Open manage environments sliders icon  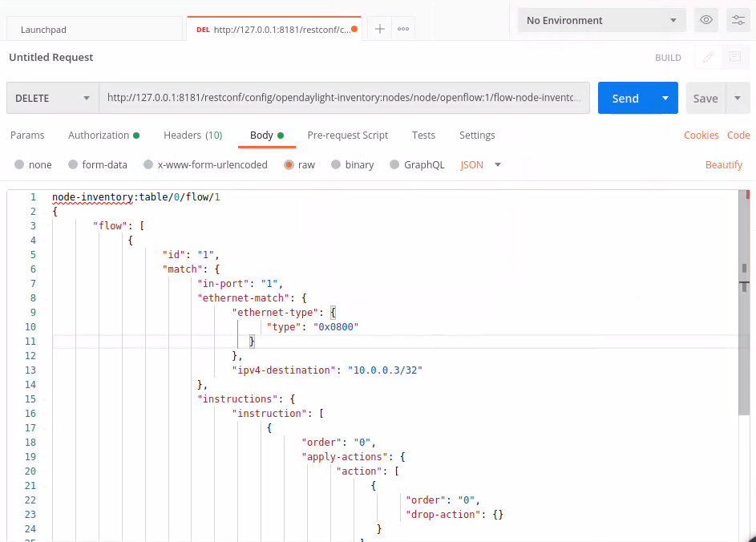tap(737, 20)
